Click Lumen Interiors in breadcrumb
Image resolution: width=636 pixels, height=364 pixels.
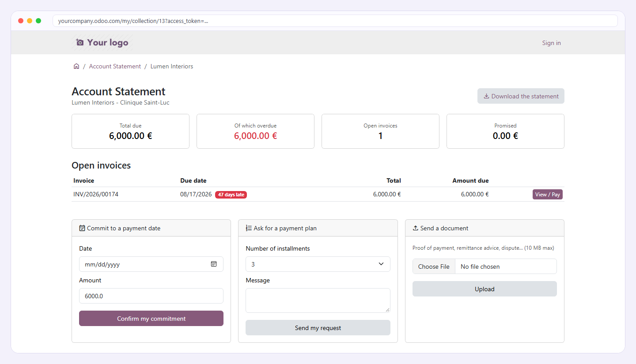click(x=172, y=66)
